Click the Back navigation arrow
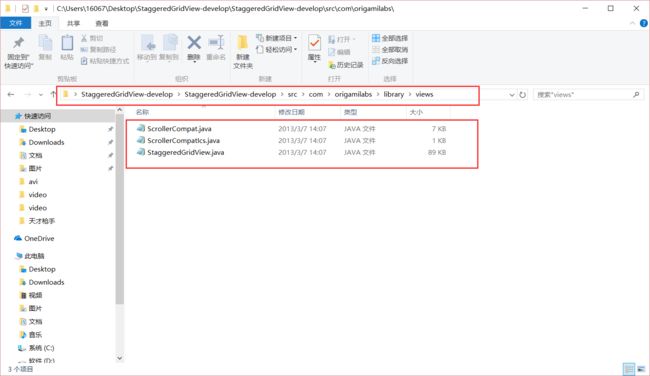 (x=11, y=95)
